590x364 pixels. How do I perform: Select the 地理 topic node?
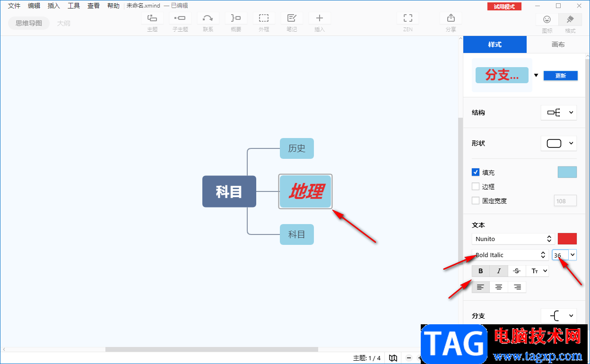pyautogui.click(x=305, y=191)
